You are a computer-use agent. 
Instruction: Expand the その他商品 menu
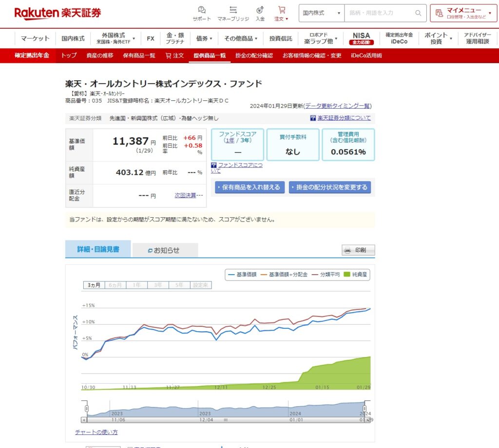coord(256,38)
